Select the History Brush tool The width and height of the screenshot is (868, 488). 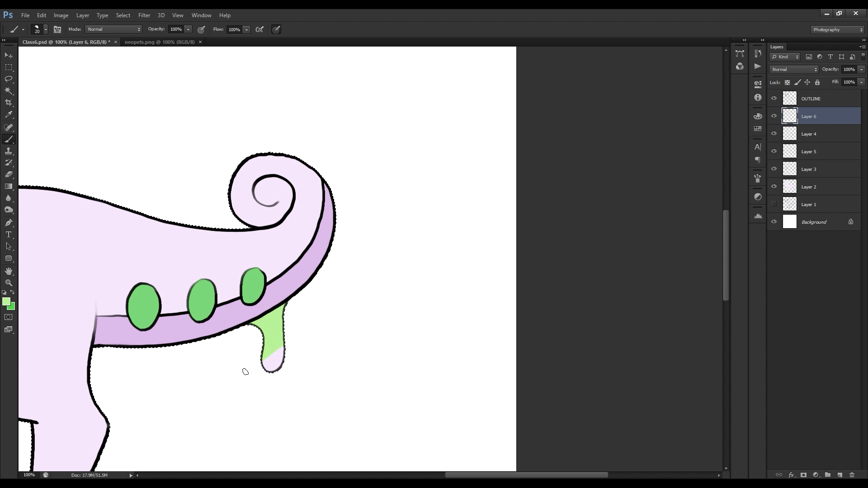click(x=9, y=163)
